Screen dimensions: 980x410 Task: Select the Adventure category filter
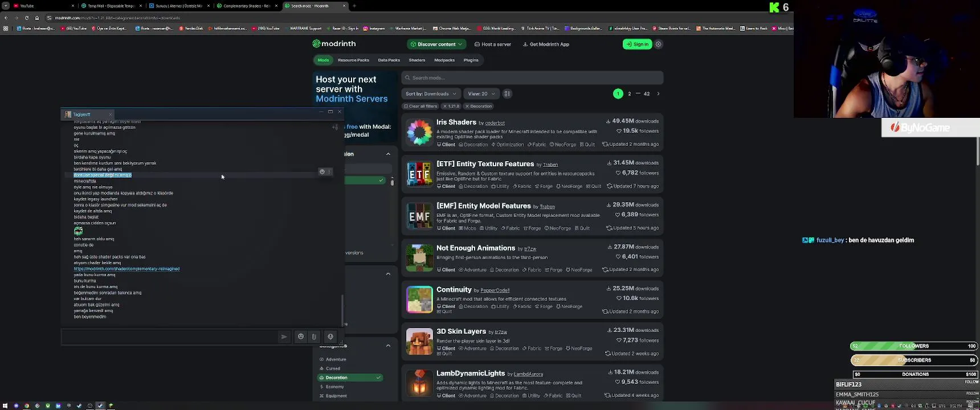[336, 359]
